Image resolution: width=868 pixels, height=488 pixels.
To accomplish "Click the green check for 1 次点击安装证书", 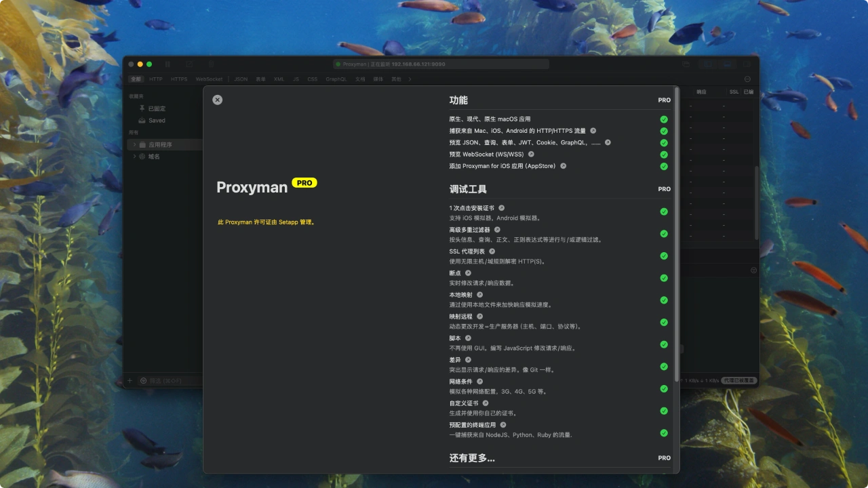I will tap(664, 211).
